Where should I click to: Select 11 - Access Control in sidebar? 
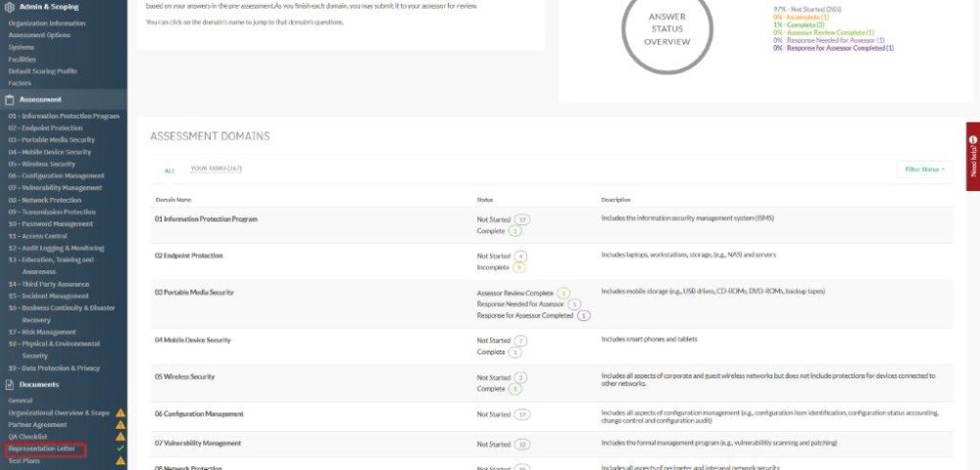37,236
